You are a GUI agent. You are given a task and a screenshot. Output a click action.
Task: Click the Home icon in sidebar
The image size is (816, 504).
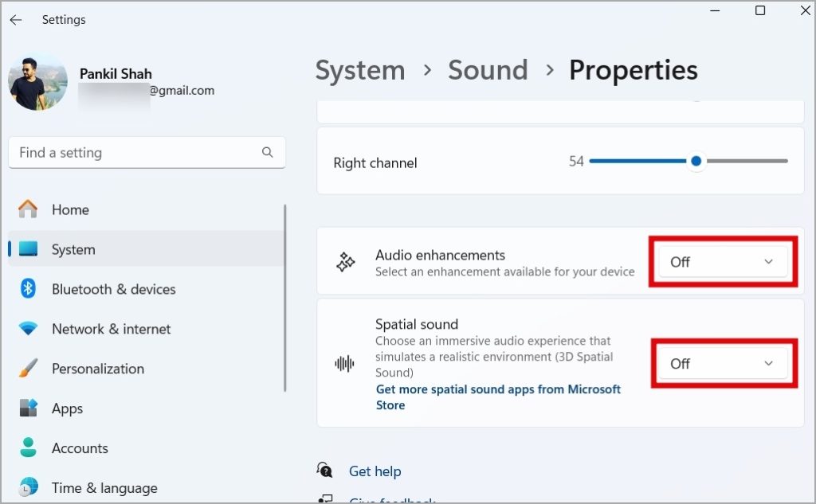click(x=28, y=209)
